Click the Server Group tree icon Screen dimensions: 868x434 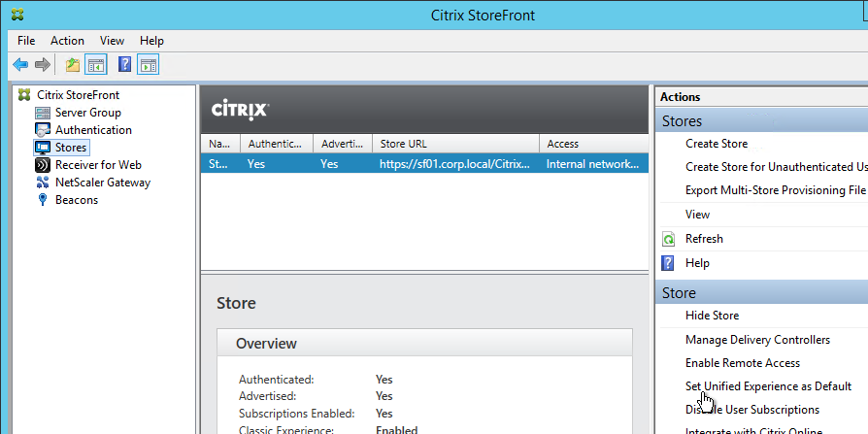click(43, 113)
